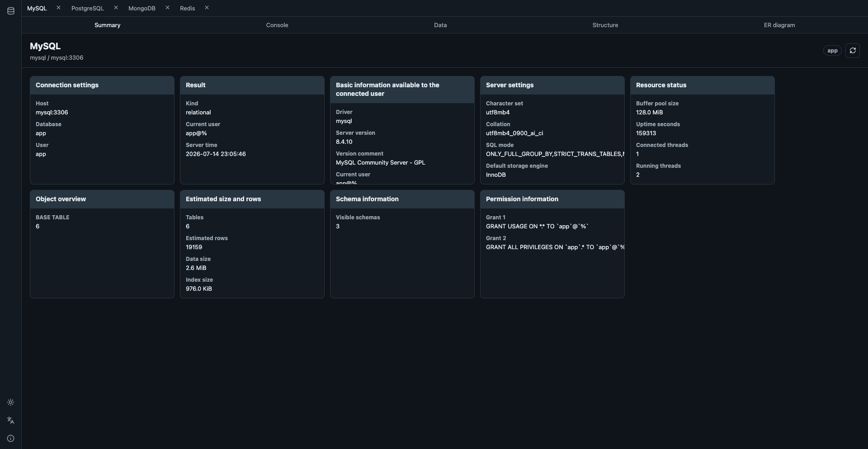Click the Permission information card header
Screen dimensions: 868x449
click(x=552, y=199)
